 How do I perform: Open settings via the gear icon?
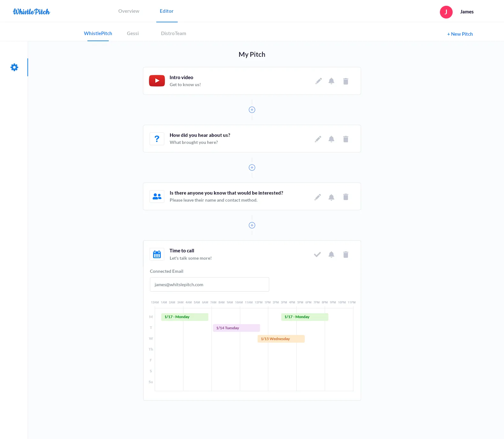pyautogui.click(x=14, y=67)
